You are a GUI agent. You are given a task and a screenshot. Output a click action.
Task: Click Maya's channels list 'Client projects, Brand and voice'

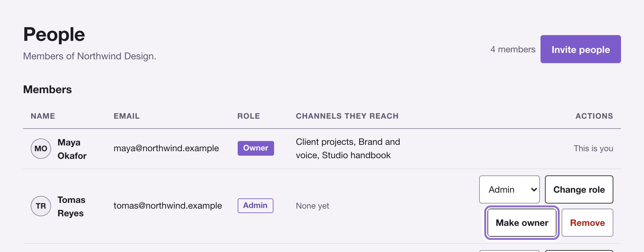click(x=348, y=148)
